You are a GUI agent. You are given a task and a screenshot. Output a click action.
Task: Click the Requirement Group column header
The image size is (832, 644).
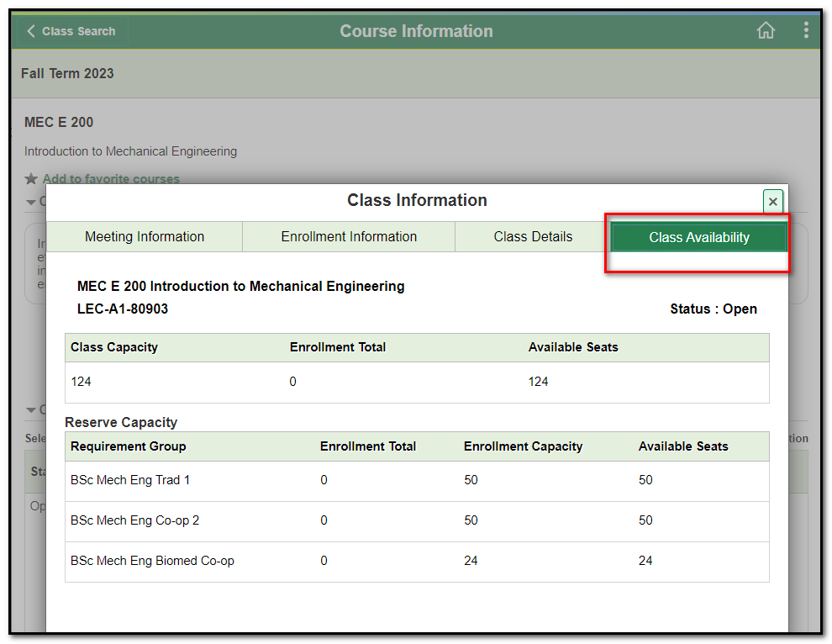[x=129, y=446]
